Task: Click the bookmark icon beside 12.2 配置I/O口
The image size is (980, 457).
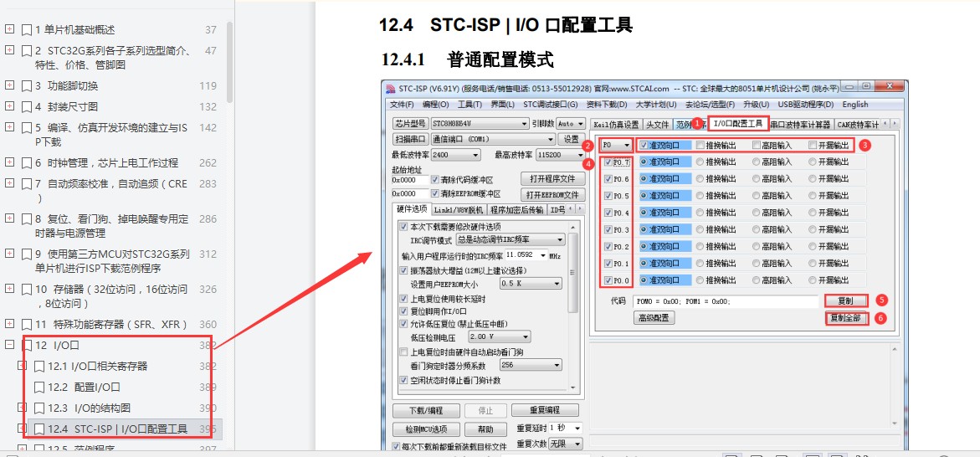Action: [39, 388]
